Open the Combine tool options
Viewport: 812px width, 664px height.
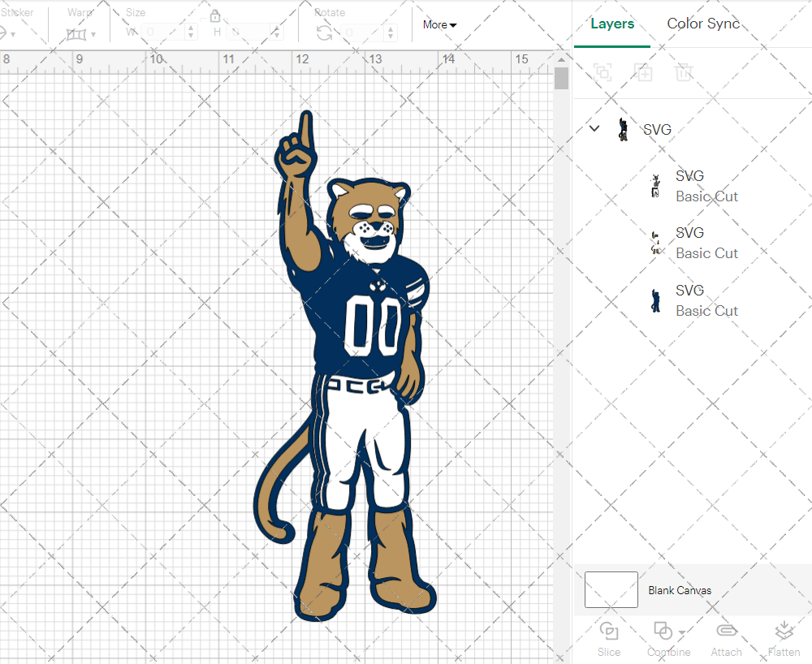coord(662,640)
